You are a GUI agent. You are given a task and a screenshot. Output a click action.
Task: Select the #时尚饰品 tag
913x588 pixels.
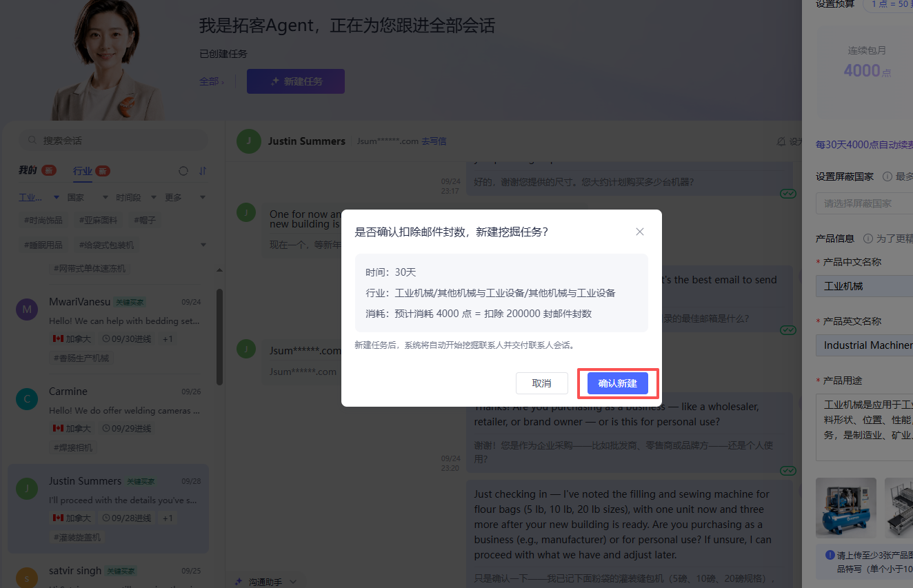(x=43, y=221)
